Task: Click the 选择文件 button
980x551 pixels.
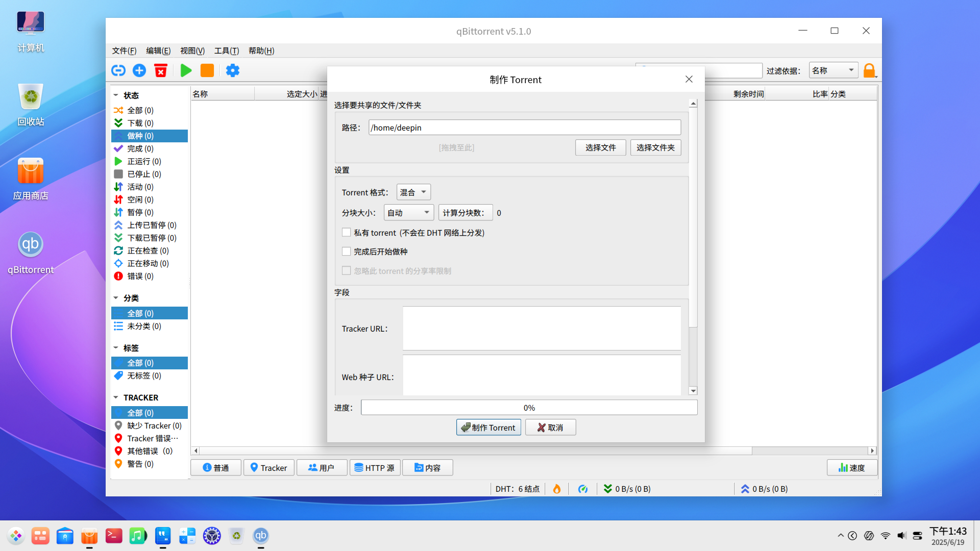Action: (601, 147)
